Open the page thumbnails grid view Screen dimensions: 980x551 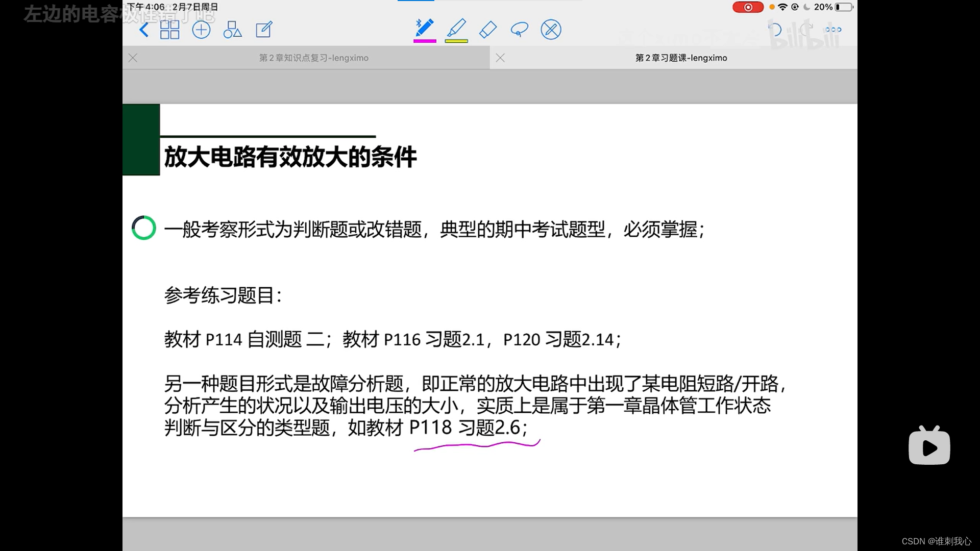point(169,30)
